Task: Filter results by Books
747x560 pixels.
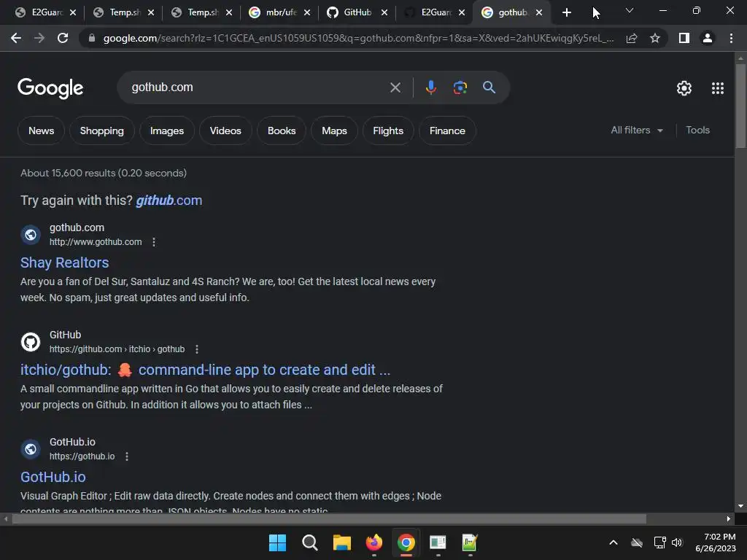Action: click(x=282, y=131)
